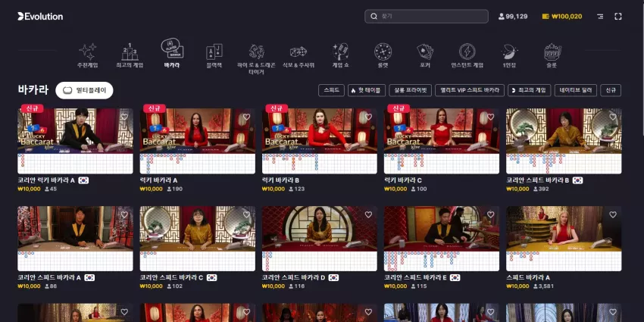The width and height of the screenshot is (644, 322).
Task: Click the Korean flag beside Korean Lucky Baccarat A
Action: tap(83, 180)
